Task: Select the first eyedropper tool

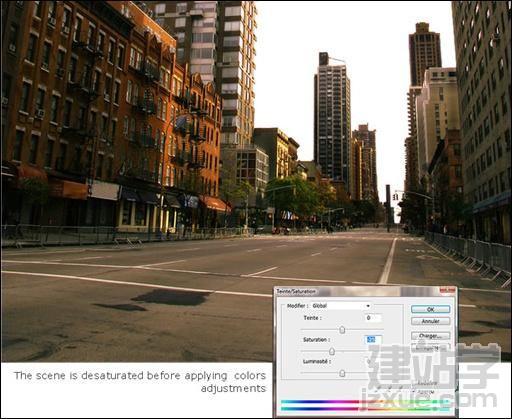Action: (378, 387)
